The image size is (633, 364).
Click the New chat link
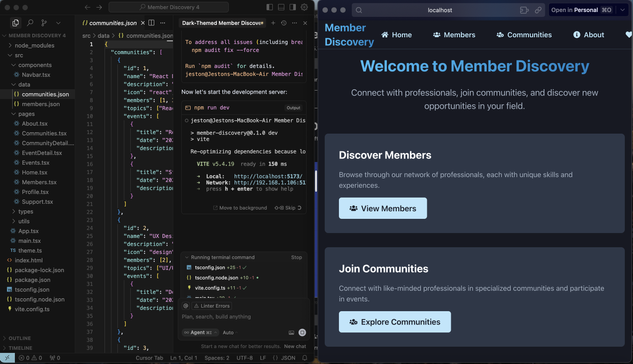pyautogui.click(x=295, y=346)
